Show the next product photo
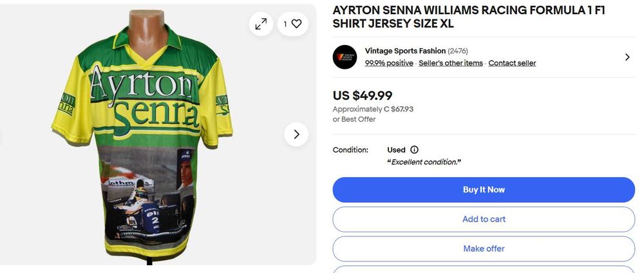 [x=296, y=135]
